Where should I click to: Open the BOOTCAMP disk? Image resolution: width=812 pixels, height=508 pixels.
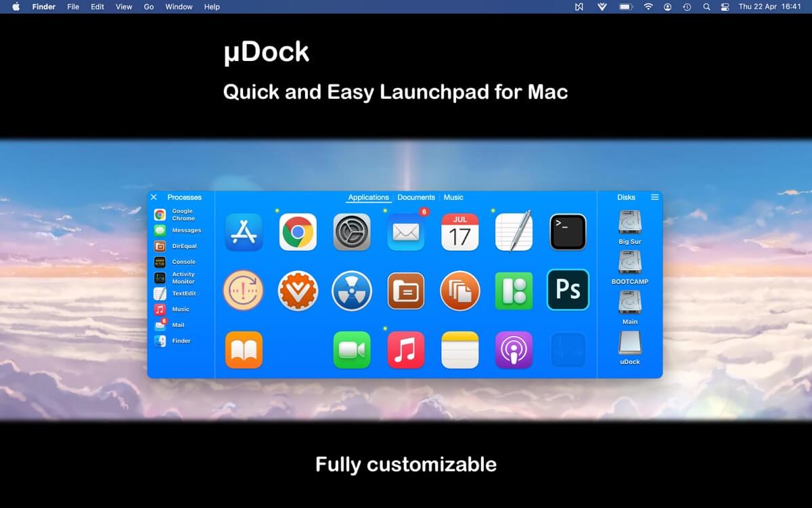630,268
